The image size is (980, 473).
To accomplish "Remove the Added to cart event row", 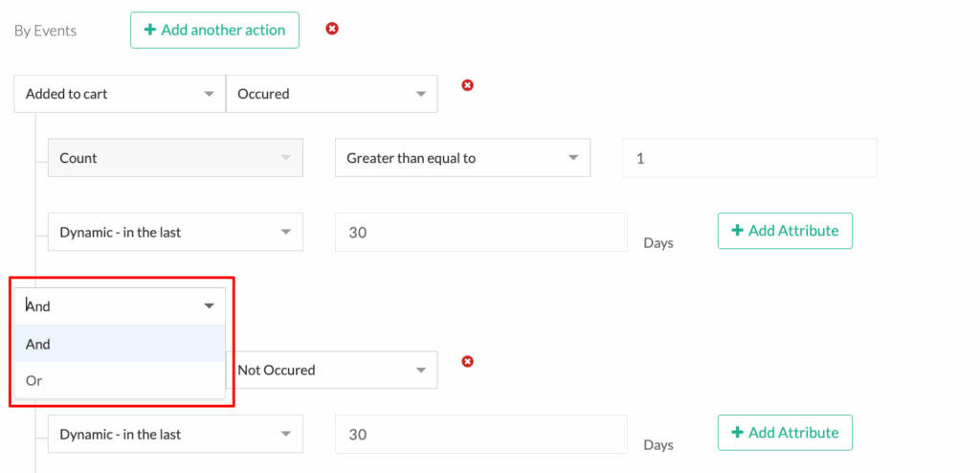I will coord(468,85).
